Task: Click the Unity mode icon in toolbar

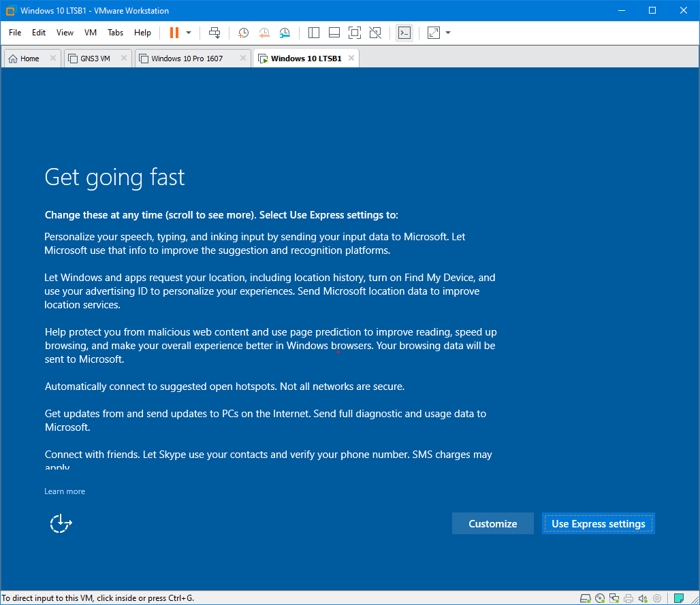Action: click(375, 33)
